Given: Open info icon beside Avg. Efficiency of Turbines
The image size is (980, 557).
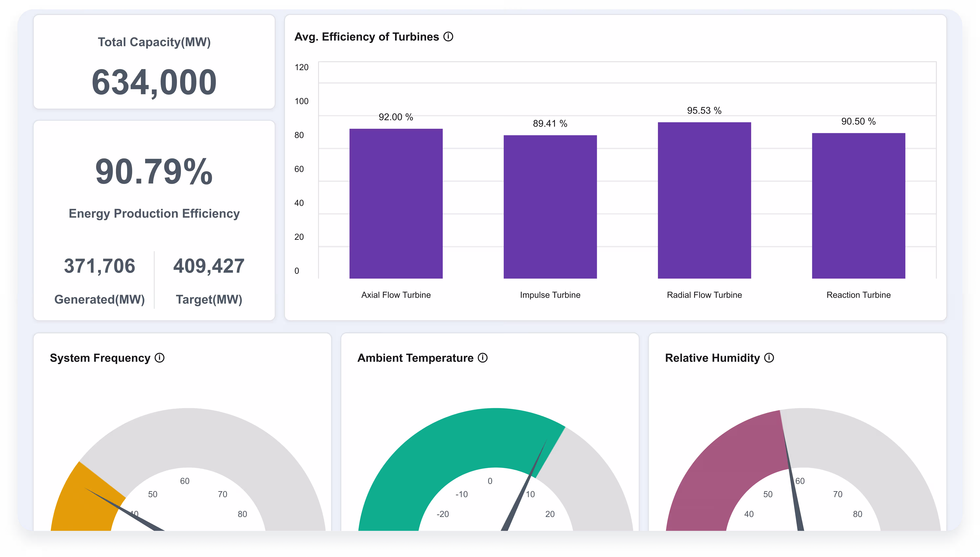Looking at the screenshot, I should tap(448, 37).
